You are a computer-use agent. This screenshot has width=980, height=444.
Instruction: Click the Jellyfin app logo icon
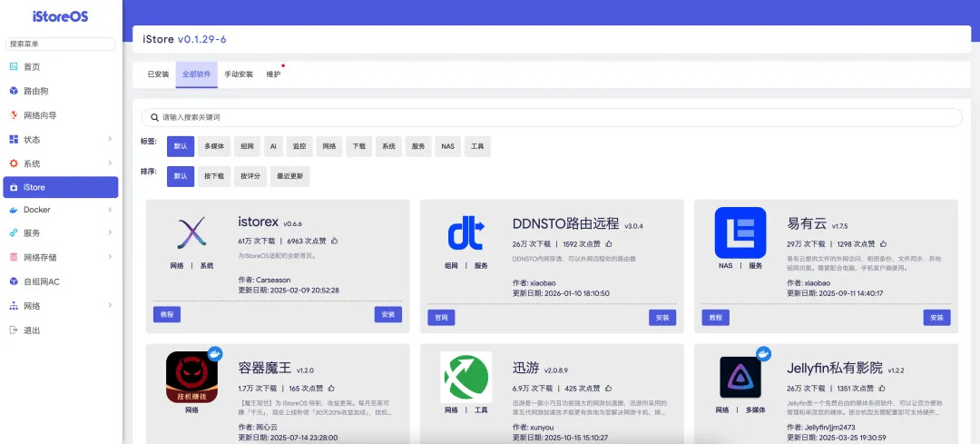click(740, 377)
